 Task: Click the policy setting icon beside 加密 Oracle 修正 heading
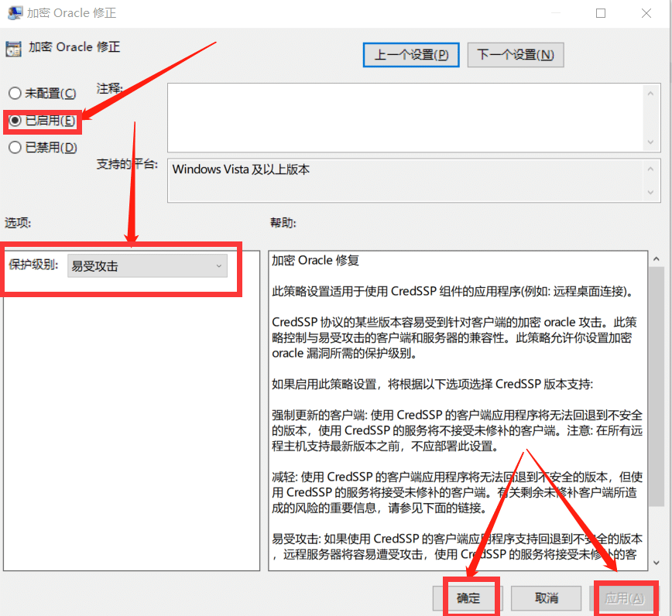[13, 50]
